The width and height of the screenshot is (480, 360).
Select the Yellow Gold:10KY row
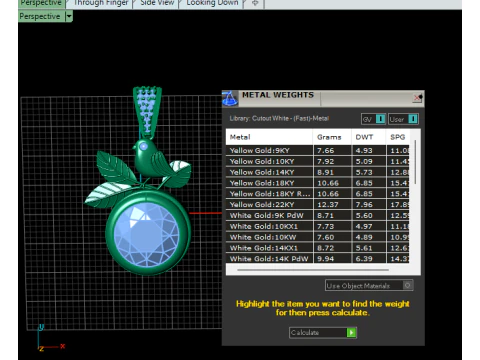tap(318, 161)
